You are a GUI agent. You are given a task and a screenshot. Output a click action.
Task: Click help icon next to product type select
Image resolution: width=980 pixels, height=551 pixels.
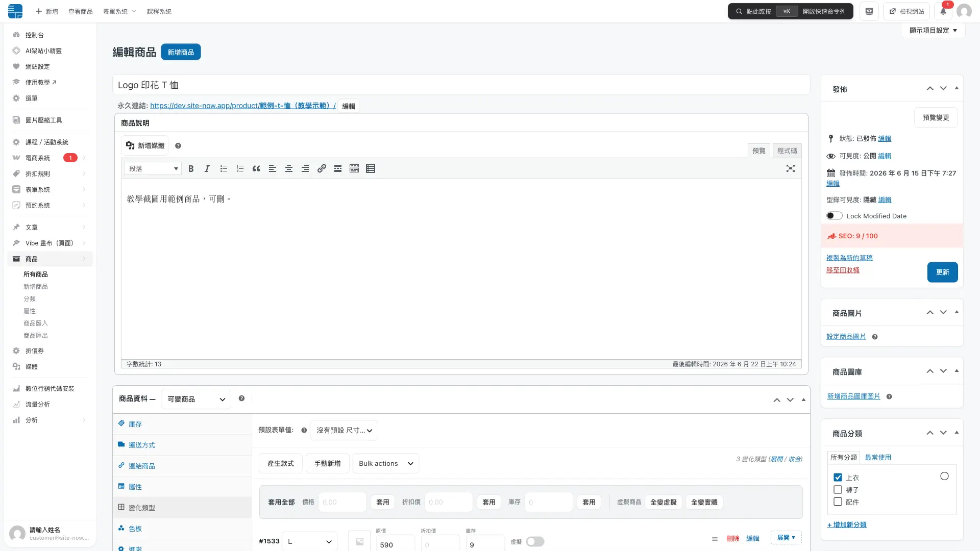pyautogui.click(x=241, y=398)
